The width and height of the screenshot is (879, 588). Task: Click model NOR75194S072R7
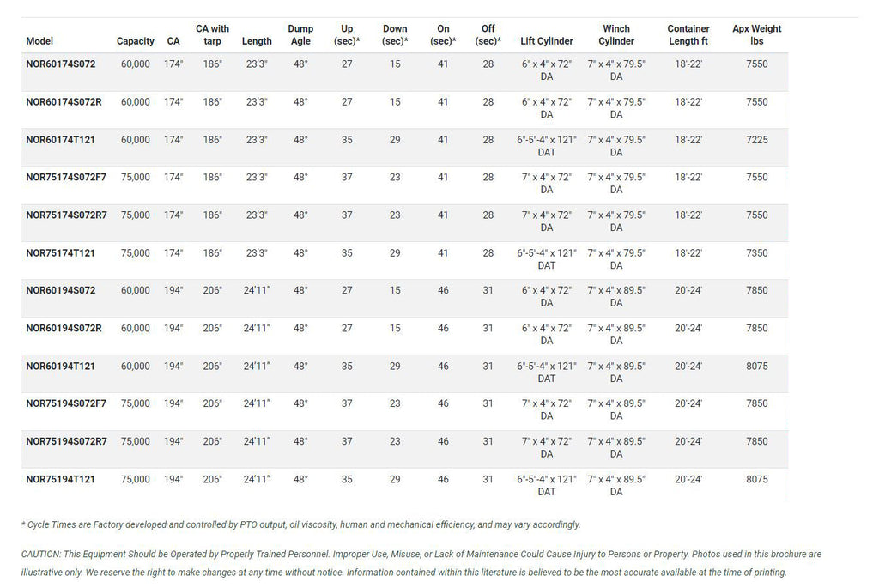[66, 442]
